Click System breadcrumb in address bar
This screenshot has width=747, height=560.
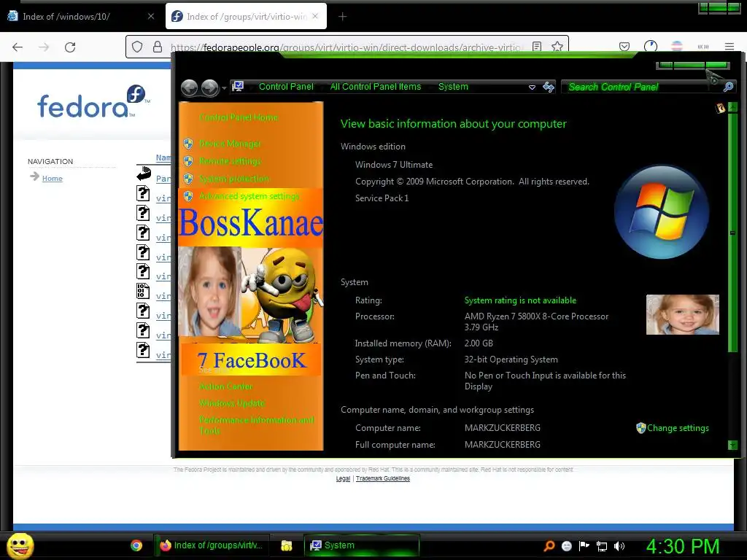coord(453,87)
